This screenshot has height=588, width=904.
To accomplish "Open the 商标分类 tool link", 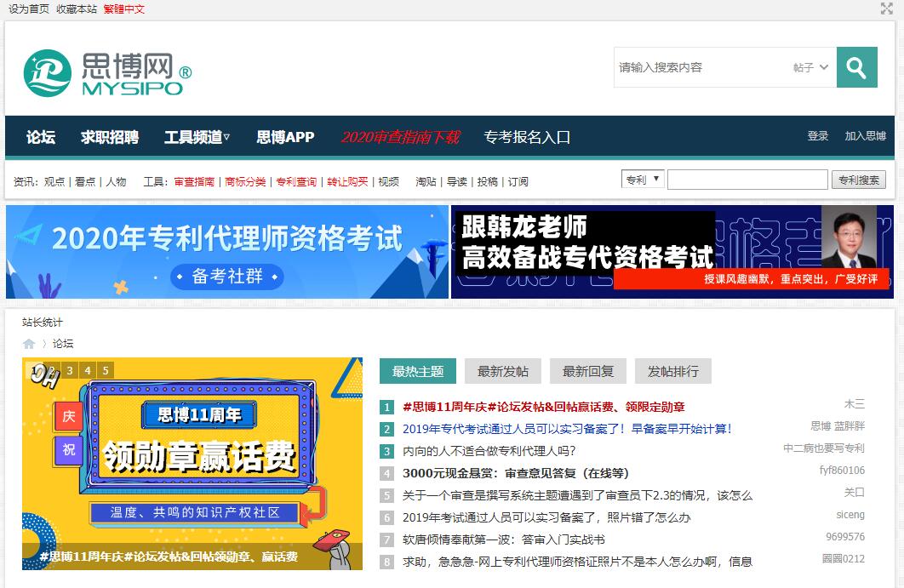I will [245, 181].
